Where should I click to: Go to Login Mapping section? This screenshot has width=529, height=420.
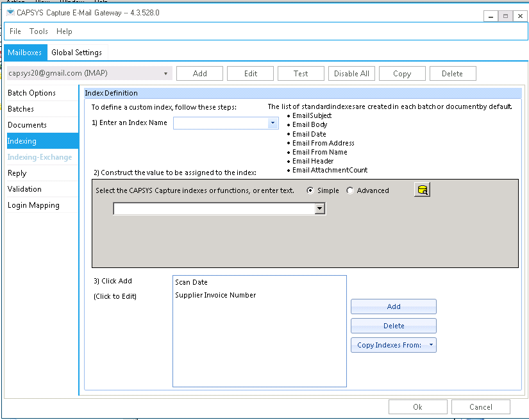pyautogui.click(x=42, y=205)
